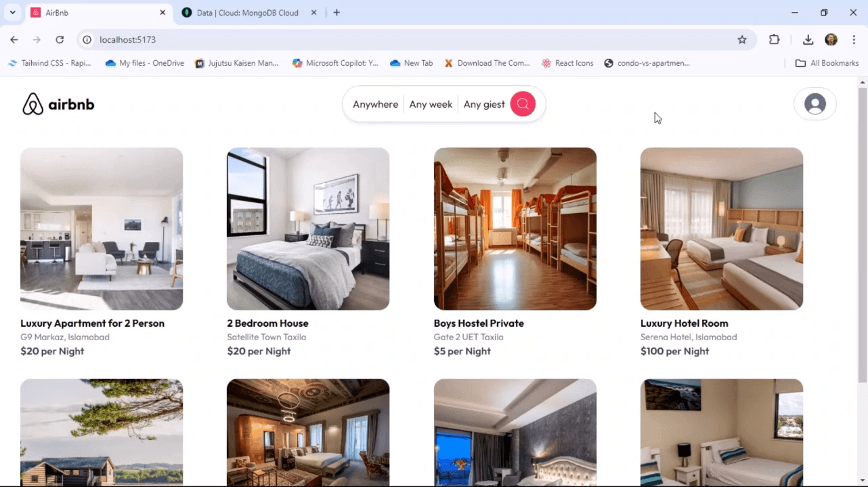868x487 pixels.
Task: Open the browser extensions puzzle icon
Action: click(775, 40)
